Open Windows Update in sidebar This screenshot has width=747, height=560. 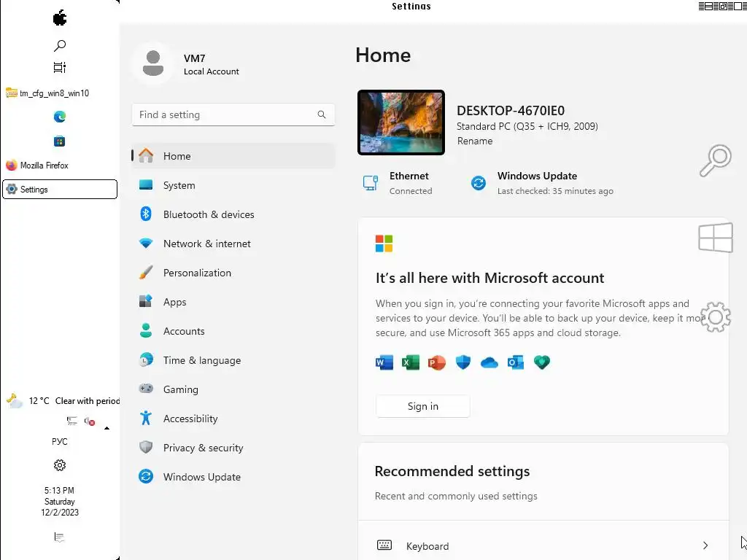[233, 477]
